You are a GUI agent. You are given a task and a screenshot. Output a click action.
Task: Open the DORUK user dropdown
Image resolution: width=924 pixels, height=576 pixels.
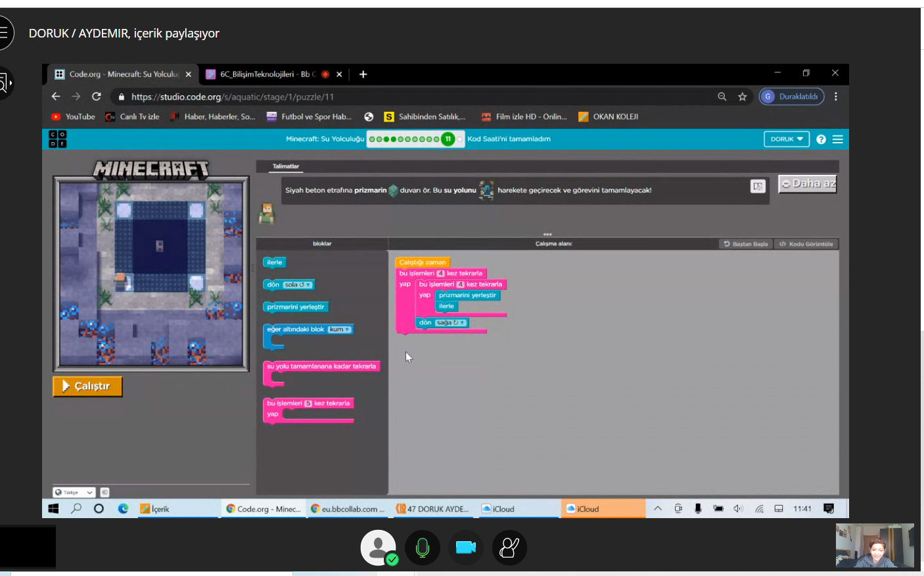point(786,139)
